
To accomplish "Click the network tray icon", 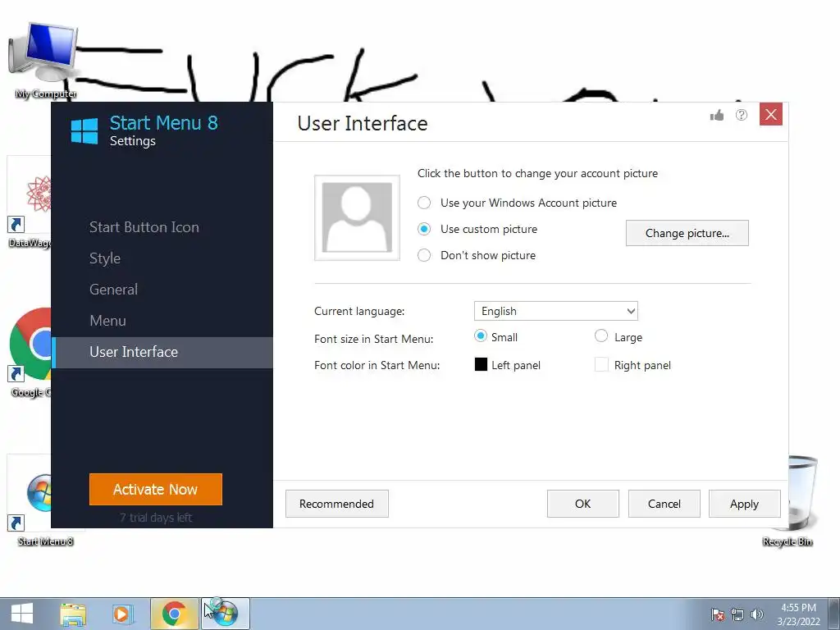I will coord(737,614).
